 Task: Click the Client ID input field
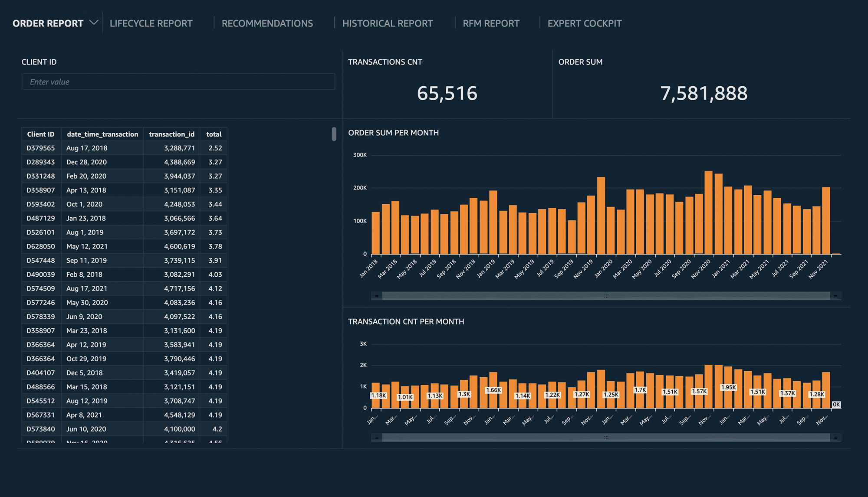tap(178, 82)
